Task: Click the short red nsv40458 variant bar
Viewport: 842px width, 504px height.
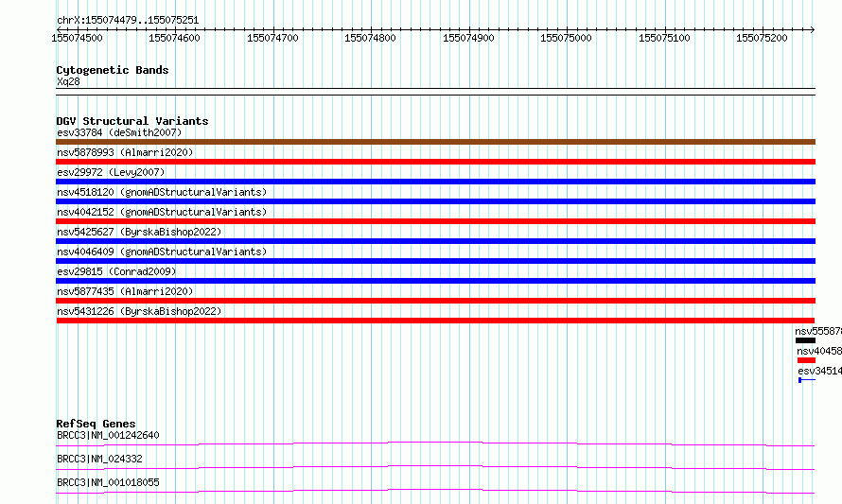Action: coord(807,360)
